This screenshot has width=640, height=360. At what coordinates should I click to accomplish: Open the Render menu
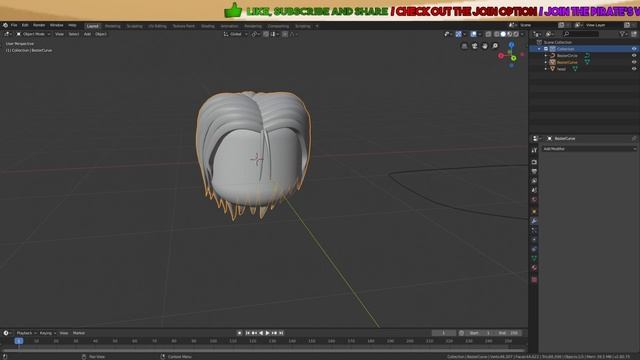pos(39,25)
